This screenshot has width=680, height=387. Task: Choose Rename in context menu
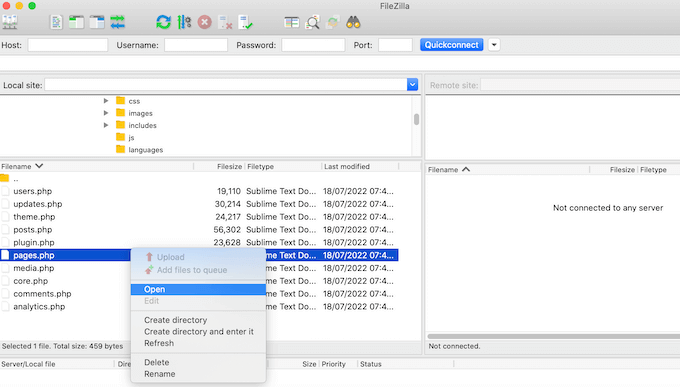[x=198, y=374]
